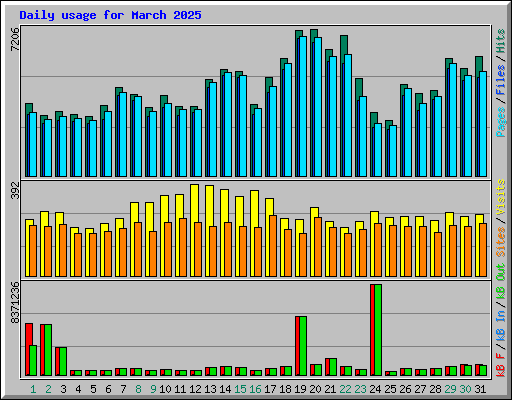Click the cyan pages bar for day 20
The width and height of the screenshot is (512, 400).
click(318, 107)
